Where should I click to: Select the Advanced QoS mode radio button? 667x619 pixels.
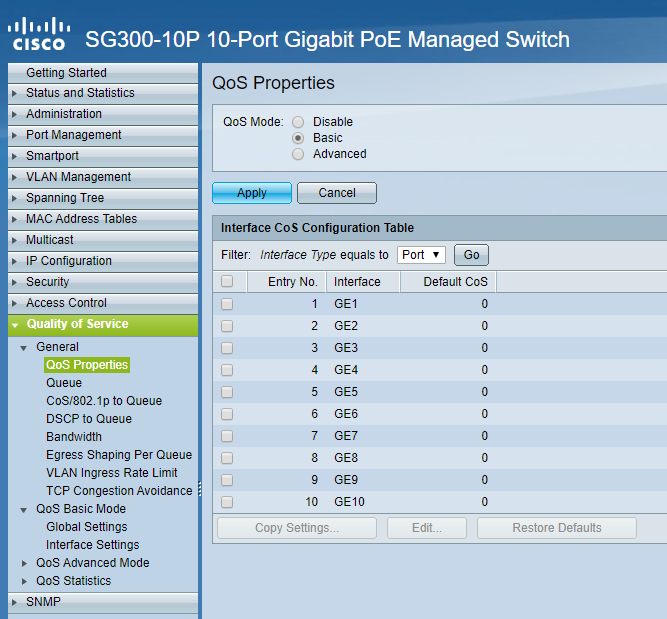pyautogui.click(x=298, y=154)
